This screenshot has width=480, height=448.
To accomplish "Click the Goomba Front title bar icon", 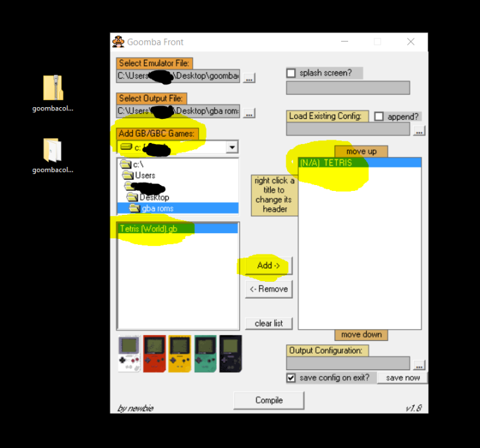I will tap(118, 42).
